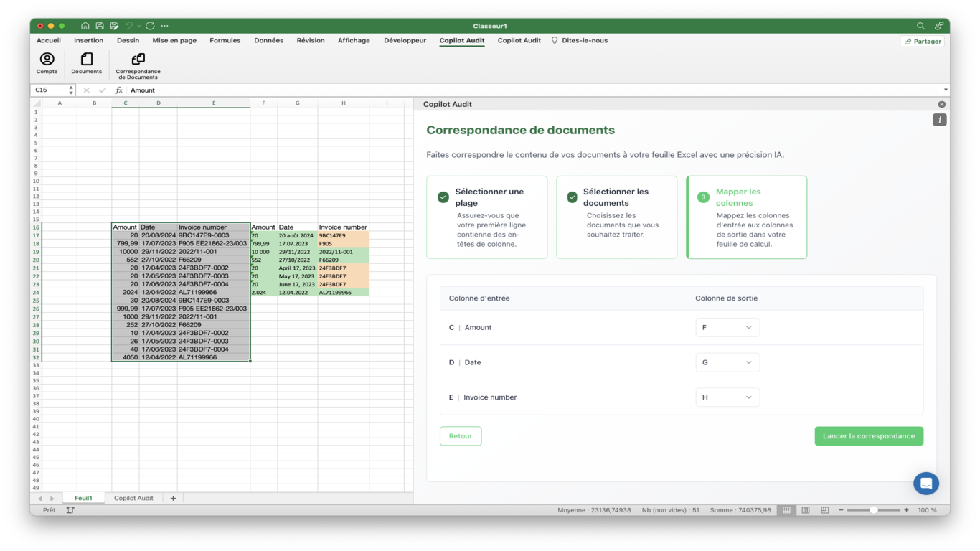Click the 100 % zoom level
The image size is (980, 551).
[x=927, y=510]
